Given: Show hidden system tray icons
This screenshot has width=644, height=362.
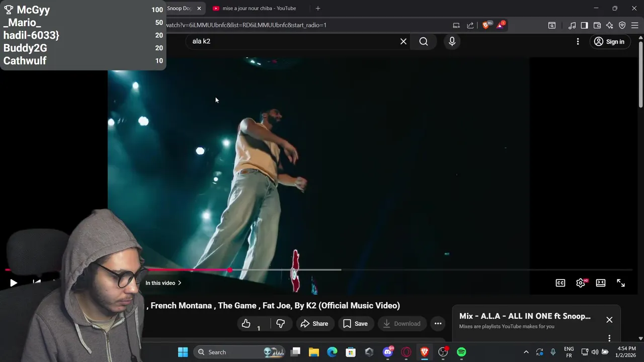Looking at the screenshot, I should pos(526,352).
